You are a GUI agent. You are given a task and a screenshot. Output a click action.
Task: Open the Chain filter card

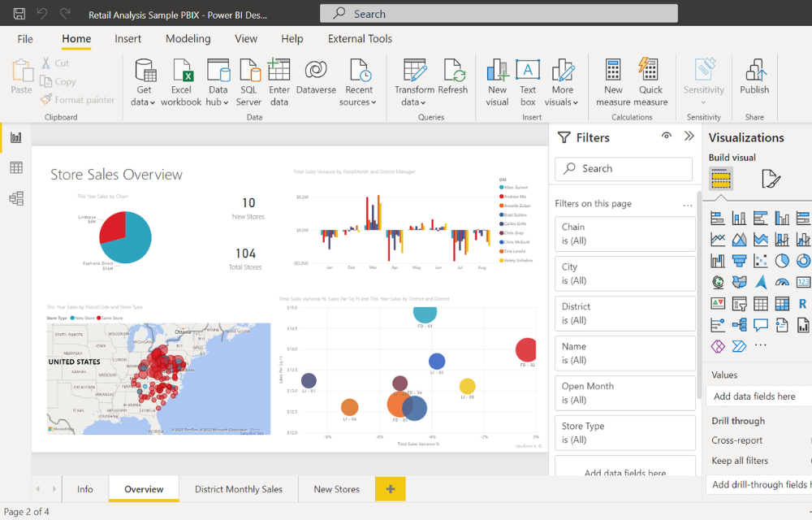click(624, 234)
